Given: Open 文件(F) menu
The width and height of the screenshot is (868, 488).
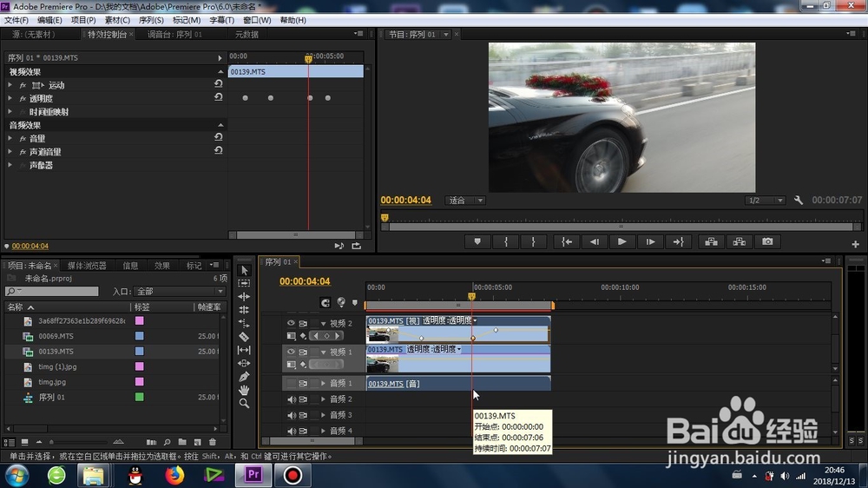Looking at the screenshot, I should click(16, 20).
